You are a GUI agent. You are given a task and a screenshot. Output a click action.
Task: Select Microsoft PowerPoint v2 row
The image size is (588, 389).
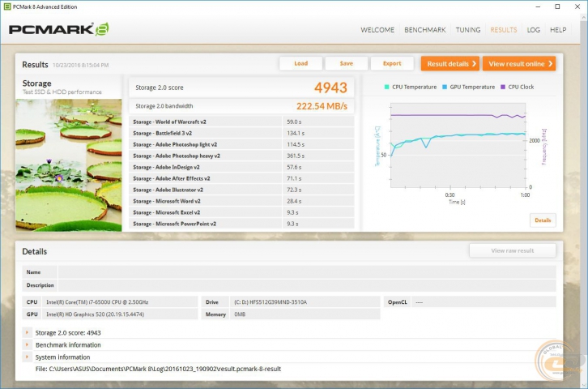(242, 224)
